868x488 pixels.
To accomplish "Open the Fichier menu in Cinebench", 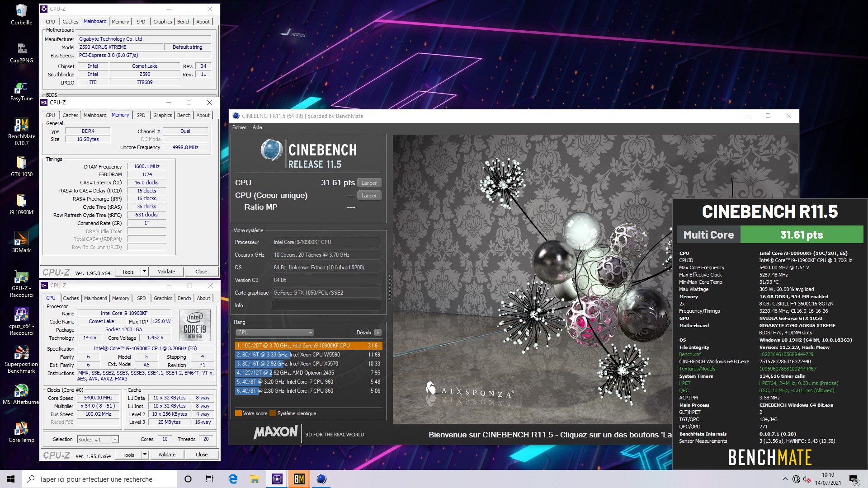I will tap(239, 127).
